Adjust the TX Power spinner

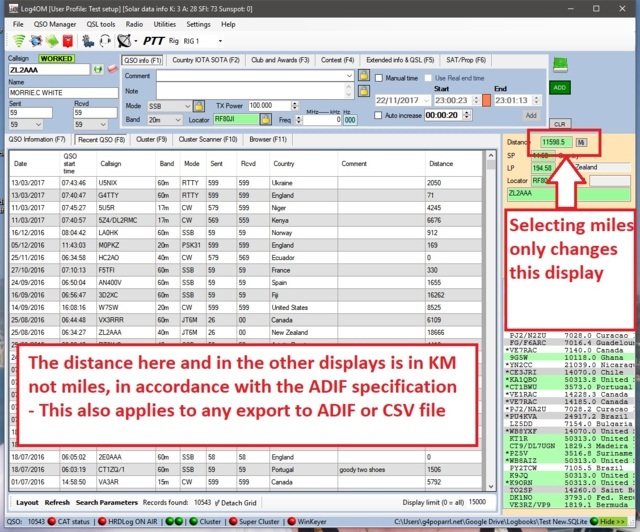(x=295, y=106)
